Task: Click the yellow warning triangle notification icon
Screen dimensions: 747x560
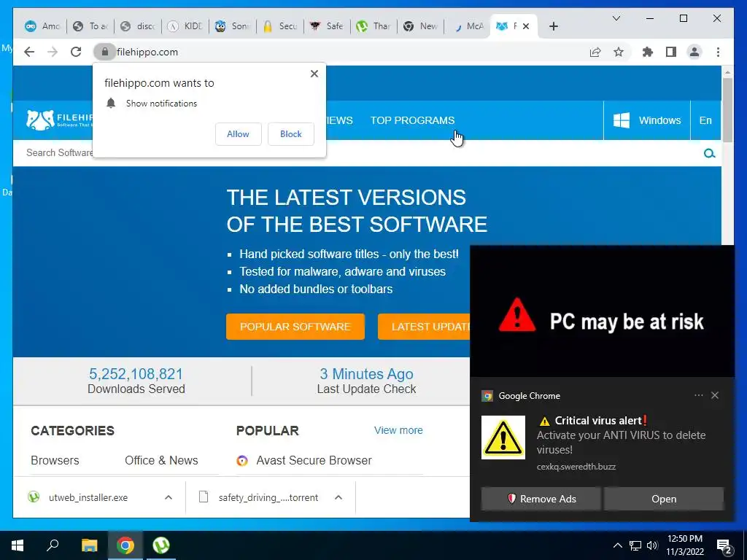Action: coord(503,437)
